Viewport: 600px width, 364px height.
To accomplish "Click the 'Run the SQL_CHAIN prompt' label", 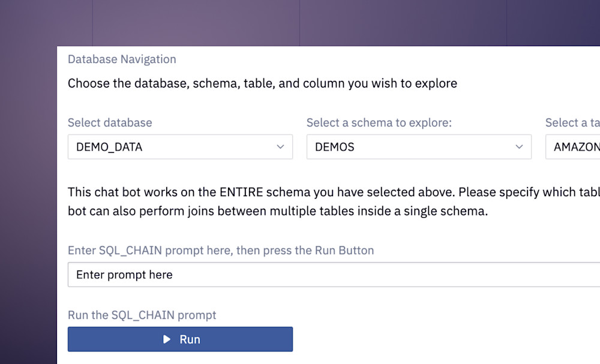I will point(142,315).
